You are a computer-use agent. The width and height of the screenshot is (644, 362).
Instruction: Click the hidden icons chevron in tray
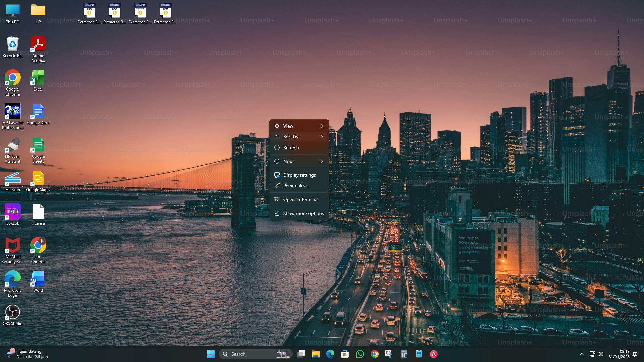(581, 354)
